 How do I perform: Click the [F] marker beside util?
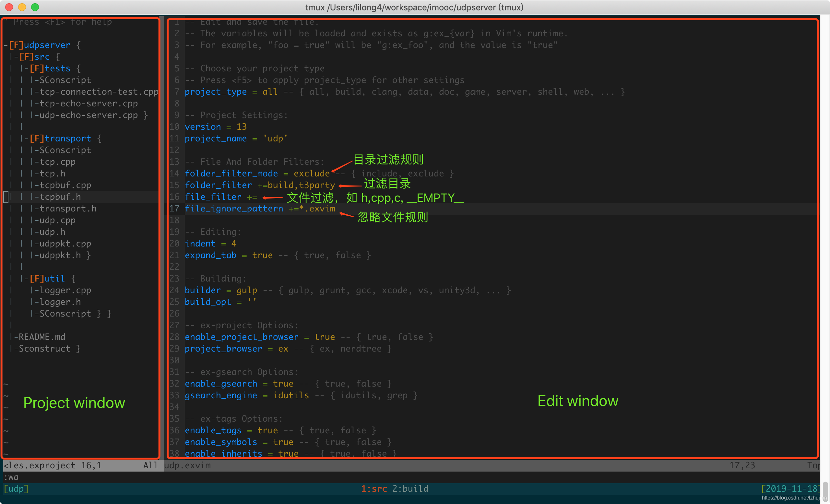click(36, 279)
